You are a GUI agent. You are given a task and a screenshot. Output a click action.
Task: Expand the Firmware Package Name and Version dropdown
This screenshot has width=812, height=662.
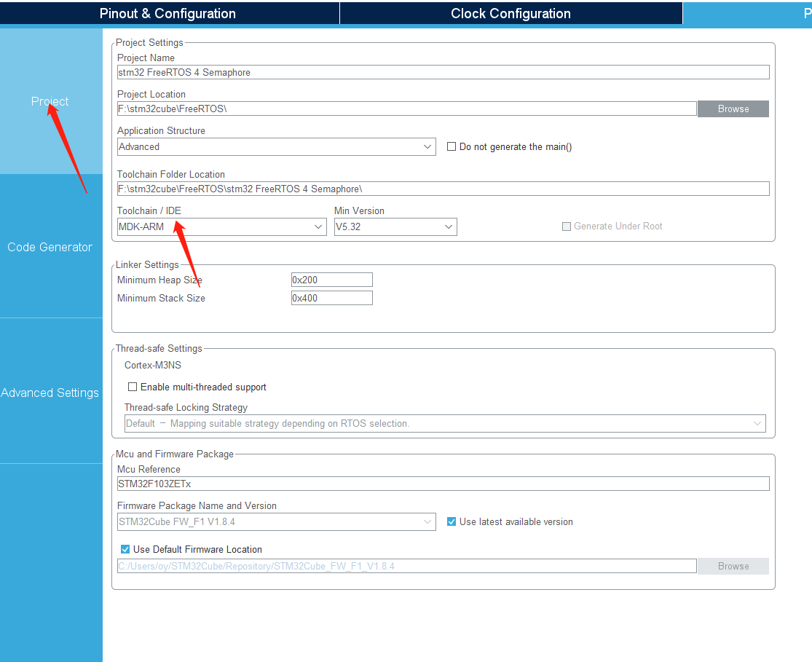point(428,521)
